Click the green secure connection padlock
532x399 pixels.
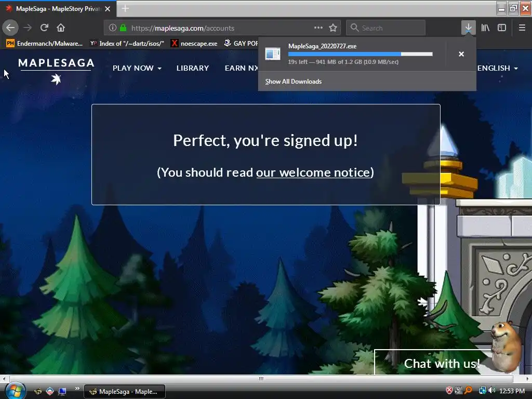coord(123,28)
